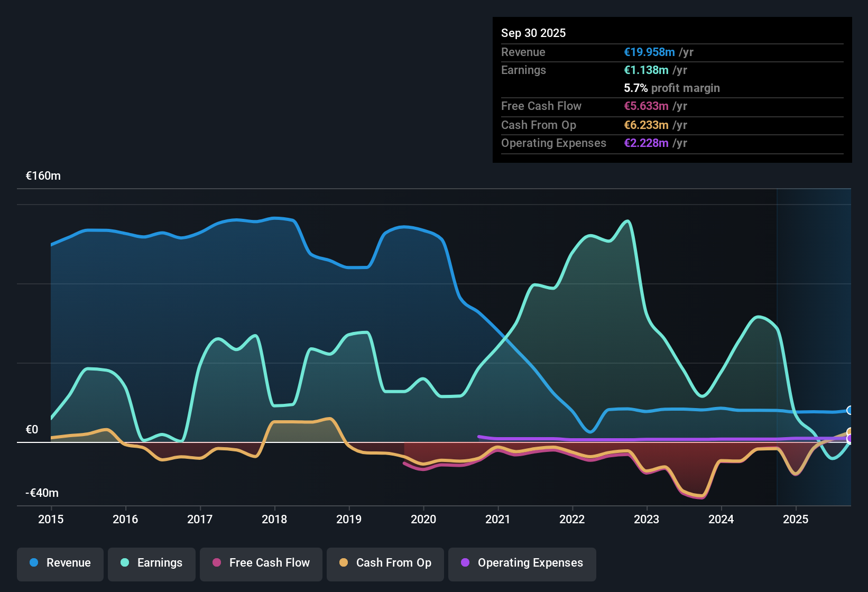Click the blue Revenue endpoint marker on chart
Image resolution: width=868 pixels, height=592 pixels.
click(850, 410)
